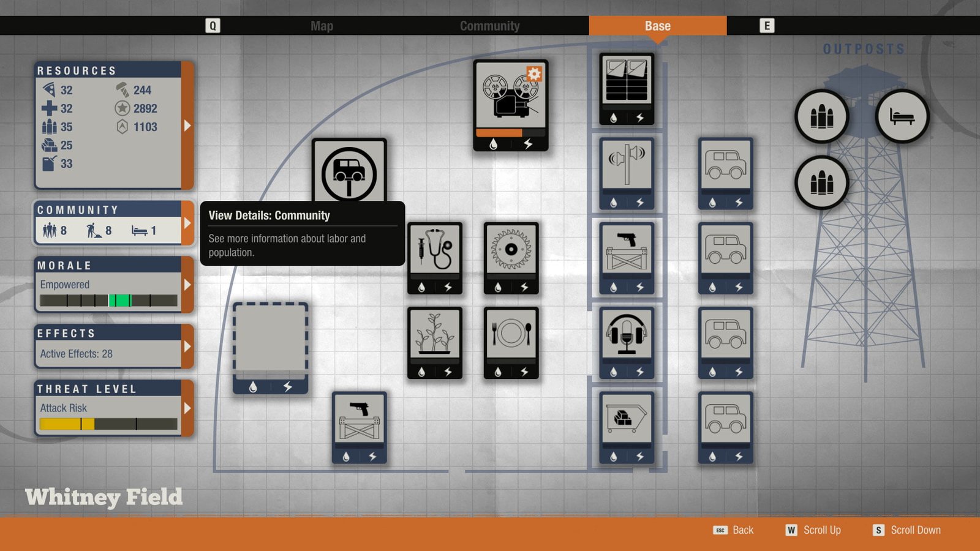Select the Base tab
980x551 pixels.
click(x=658, y=26)
